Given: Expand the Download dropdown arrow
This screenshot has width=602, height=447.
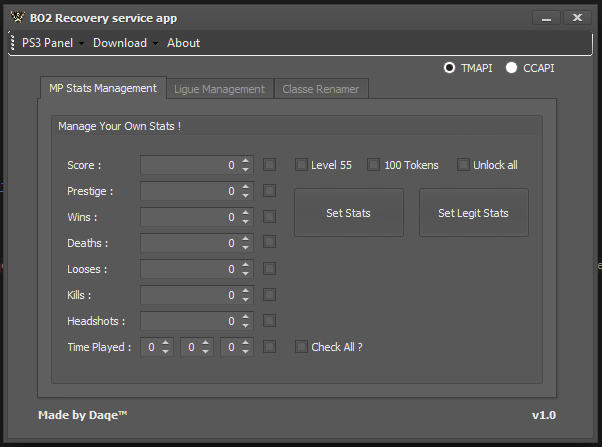Looking at the screenshot, I should 155,43.
